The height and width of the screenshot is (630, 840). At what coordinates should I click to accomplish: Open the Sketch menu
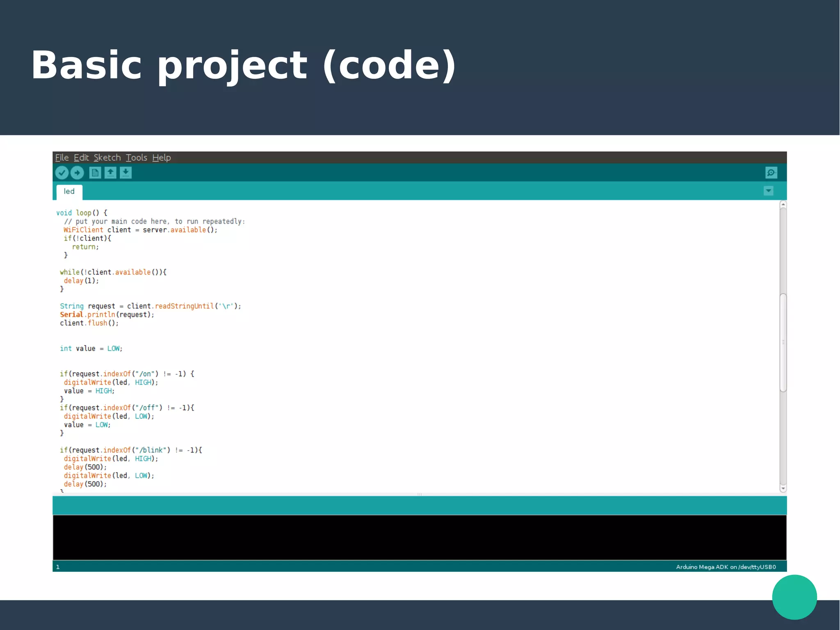pos(107,158)
